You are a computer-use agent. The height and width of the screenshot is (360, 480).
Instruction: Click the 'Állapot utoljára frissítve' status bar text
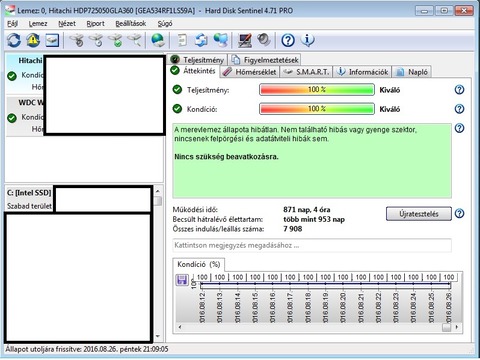[x=87, y=349]
